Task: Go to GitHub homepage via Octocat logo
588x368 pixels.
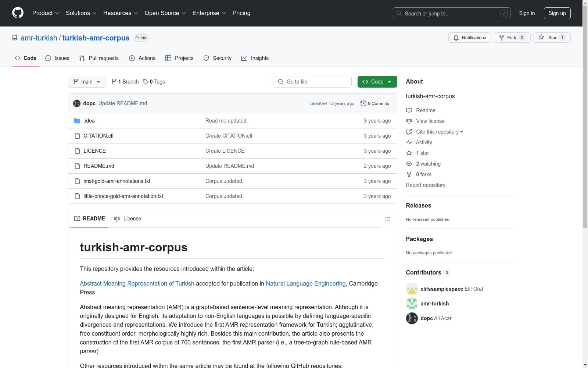Action: pos(18,13)
